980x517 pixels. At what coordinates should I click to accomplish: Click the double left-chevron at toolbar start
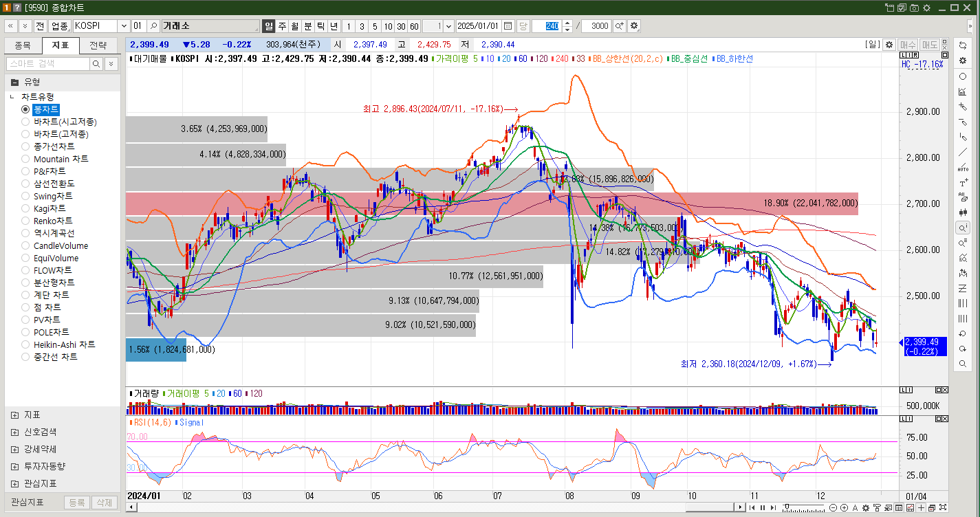pos(11,26)
